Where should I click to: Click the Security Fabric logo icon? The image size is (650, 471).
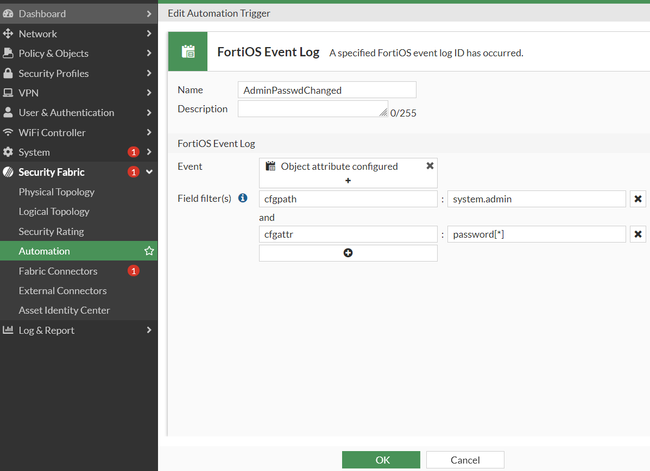tap(8, 172)
